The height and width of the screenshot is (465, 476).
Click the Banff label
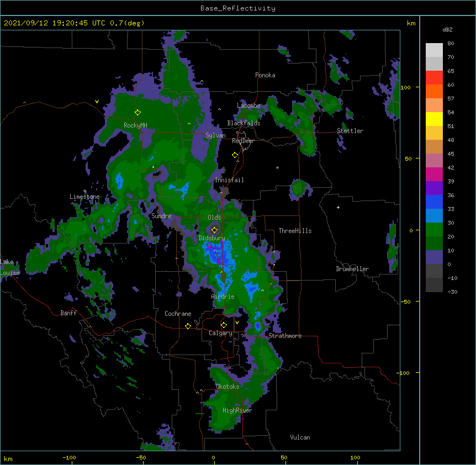(x=68, y=313)
